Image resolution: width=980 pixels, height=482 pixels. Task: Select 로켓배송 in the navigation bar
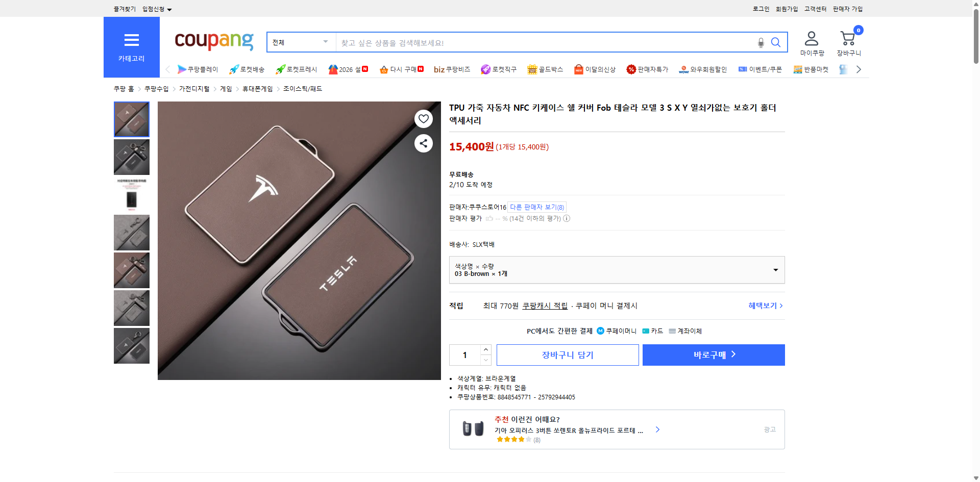pos(246,69)
